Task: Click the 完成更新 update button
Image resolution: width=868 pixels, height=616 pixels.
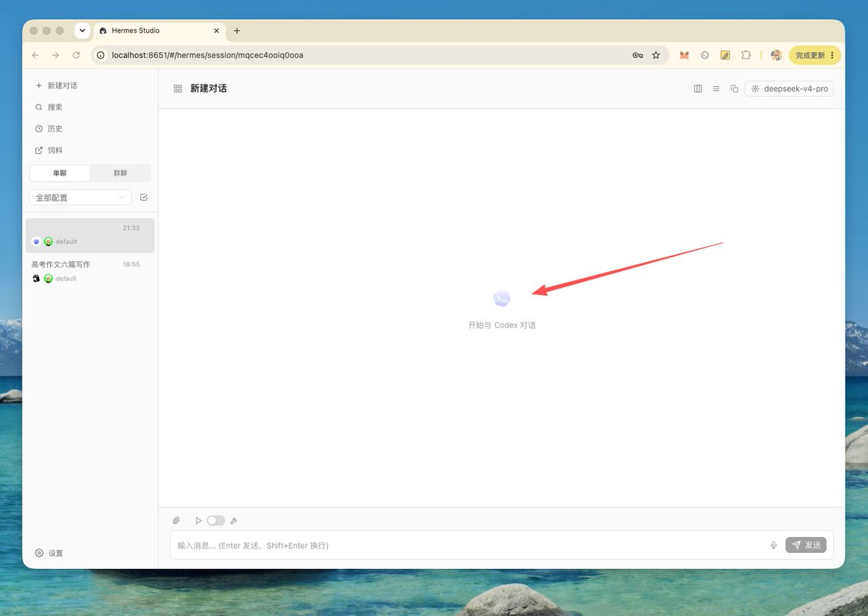Action: point(814,55)
